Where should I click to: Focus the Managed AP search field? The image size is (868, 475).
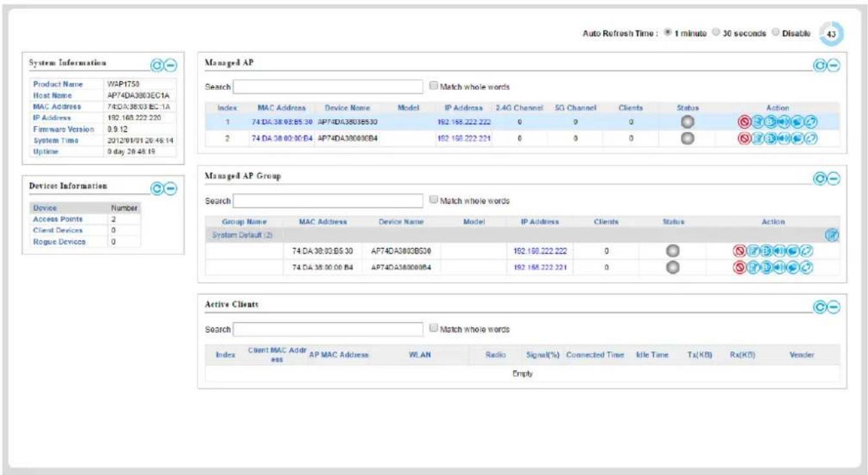point(328,86)
